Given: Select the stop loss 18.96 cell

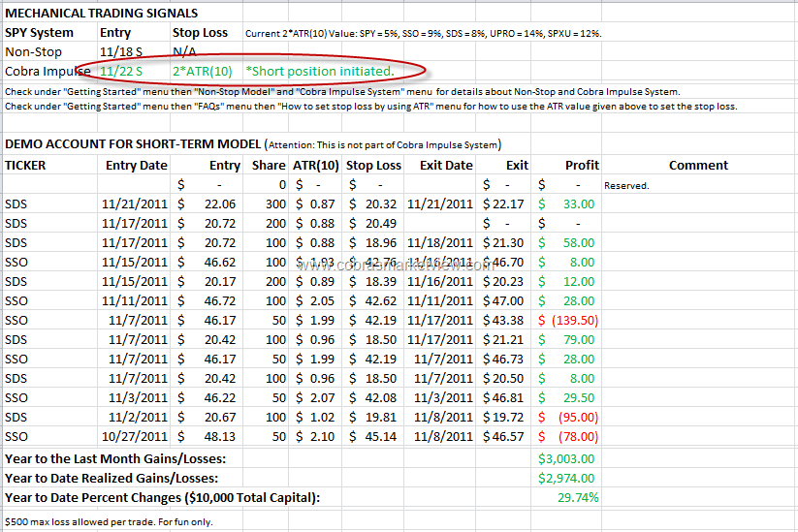Looking at the screenshot, I should [372, 242].
